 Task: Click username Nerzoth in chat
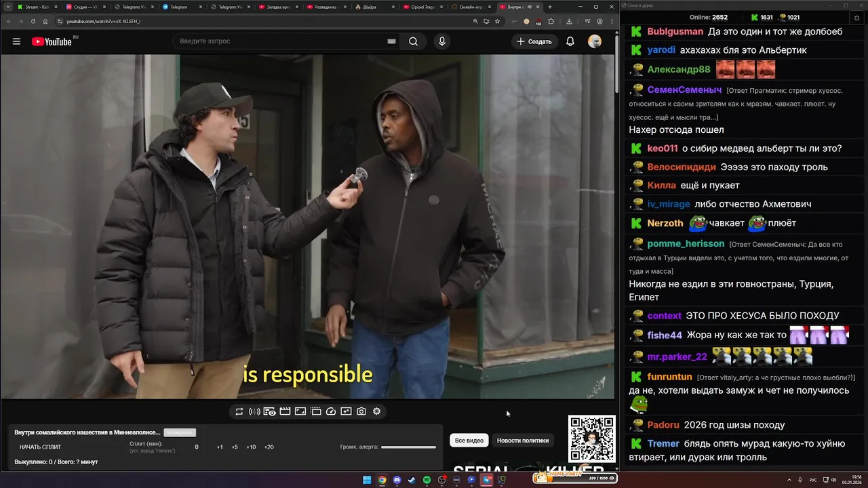[665, 223]
